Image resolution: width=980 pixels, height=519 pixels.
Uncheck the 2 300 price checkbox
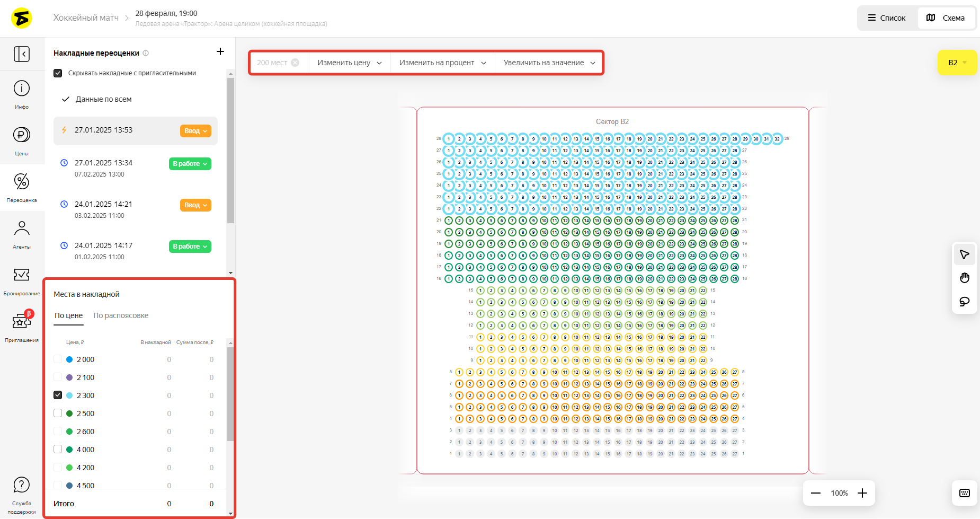58,395
